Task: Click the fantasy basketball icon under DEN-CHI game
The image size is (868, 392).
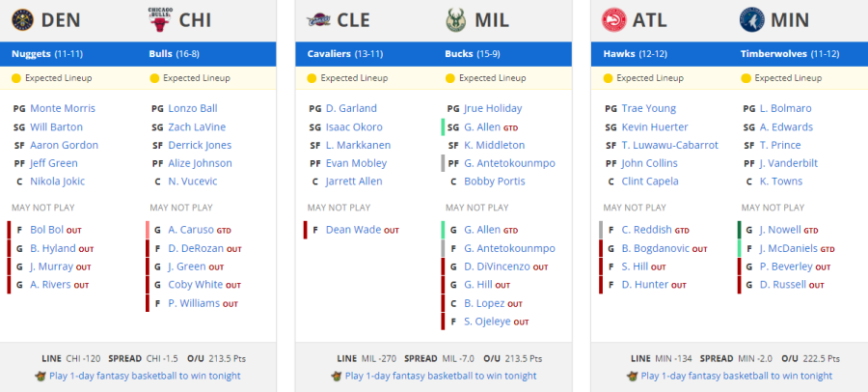Action: [x=40, y=376]
